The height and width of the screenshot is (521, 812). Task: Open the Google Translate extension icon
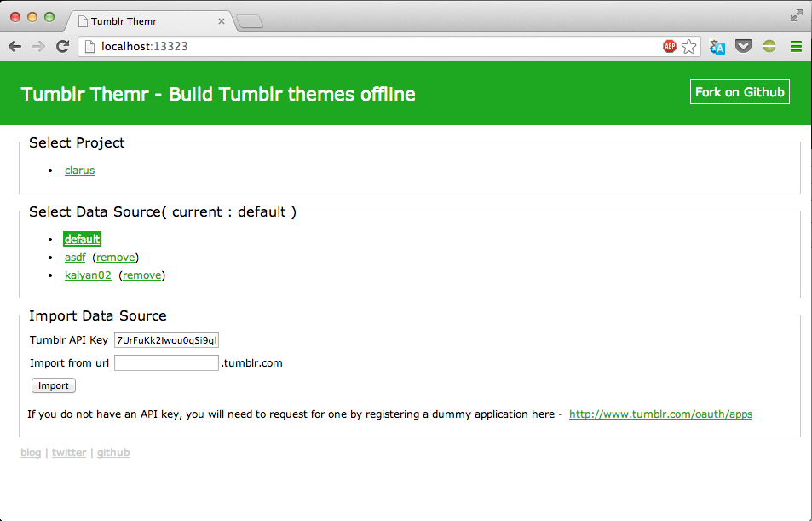coord(717,47)
